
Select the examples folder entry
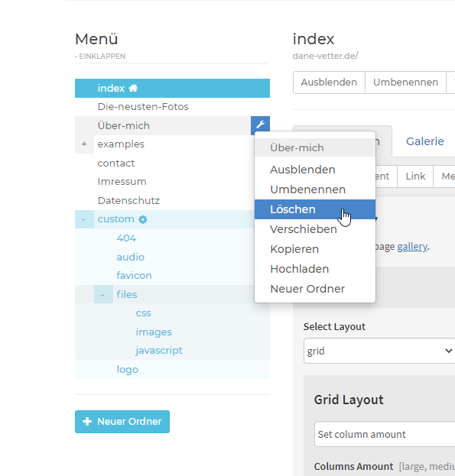point(182,144)
